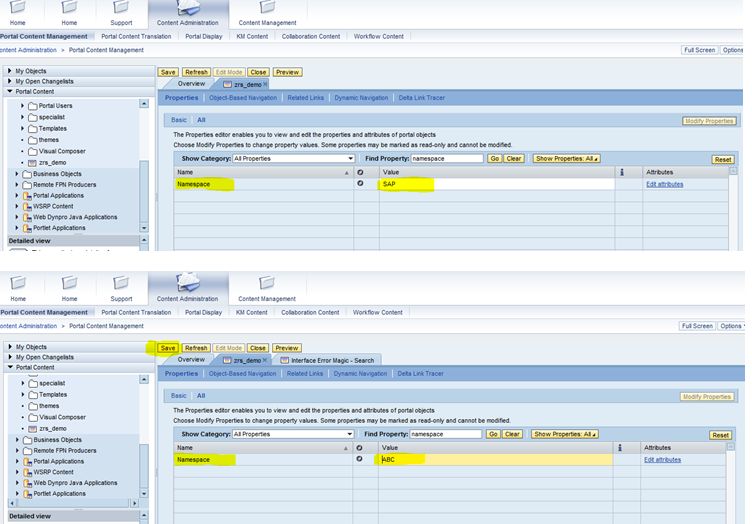Click Full Screen in upper screenshot
The width and height of the screenshot is (752, 524).
tap(699, 50)
